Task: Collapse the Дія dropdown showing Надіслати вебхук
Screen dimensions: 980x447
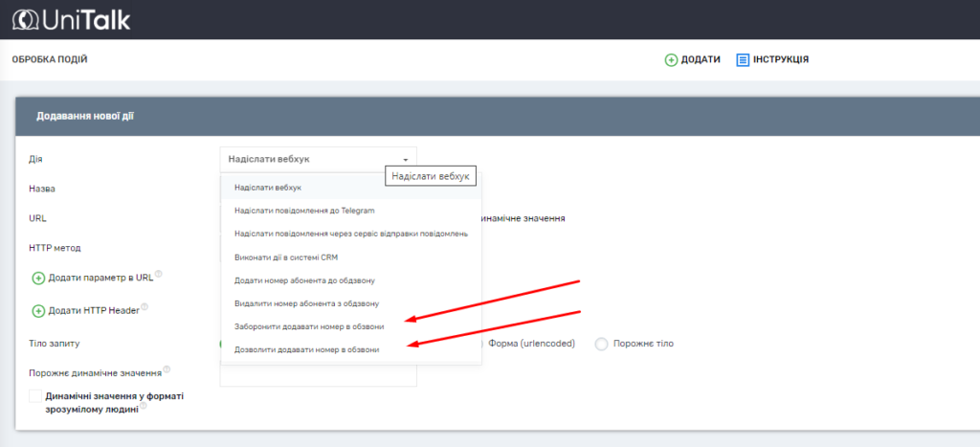Action: pyautogui.click(x=318, y=159)
